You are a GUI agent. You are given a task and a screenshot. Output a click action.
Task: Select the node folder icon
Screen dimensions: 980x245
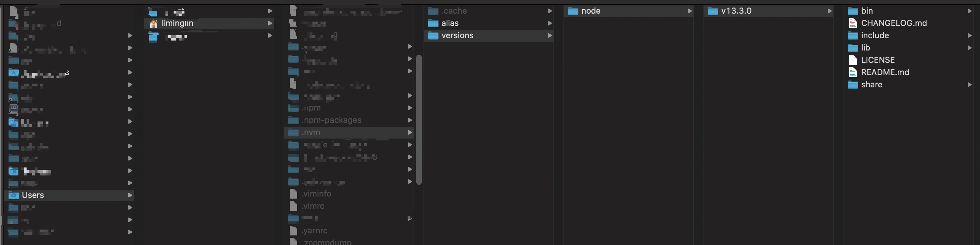[573, 11]
